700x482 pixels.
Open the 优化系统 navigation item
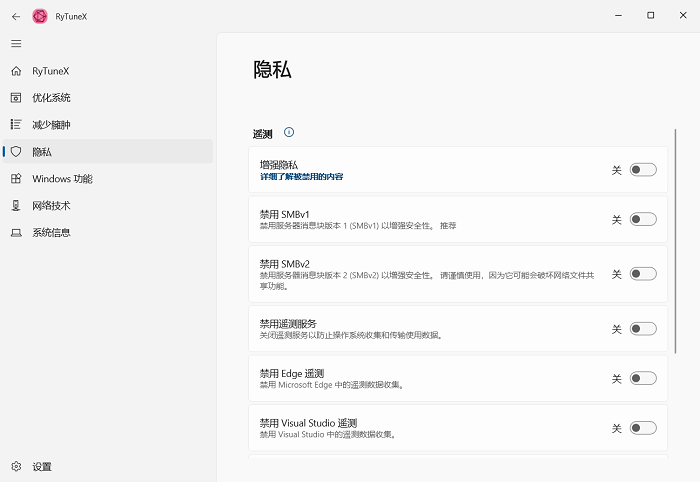pos(51,98)
